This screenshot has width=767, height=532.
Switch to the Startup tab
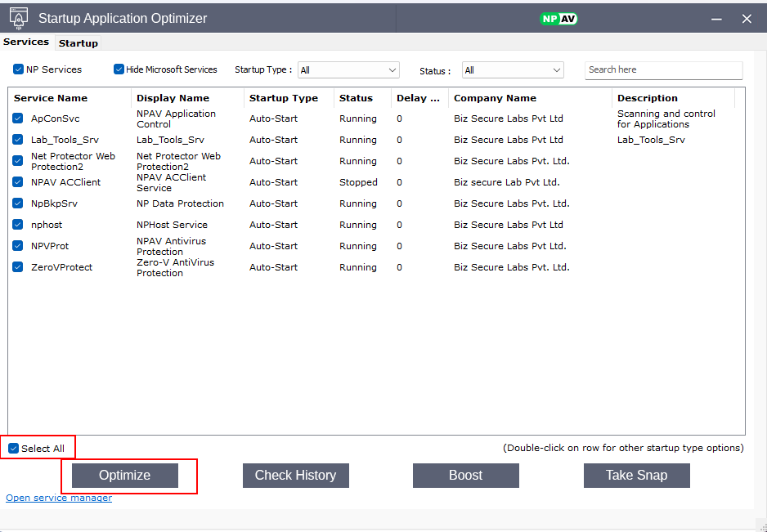pos(78,43)
